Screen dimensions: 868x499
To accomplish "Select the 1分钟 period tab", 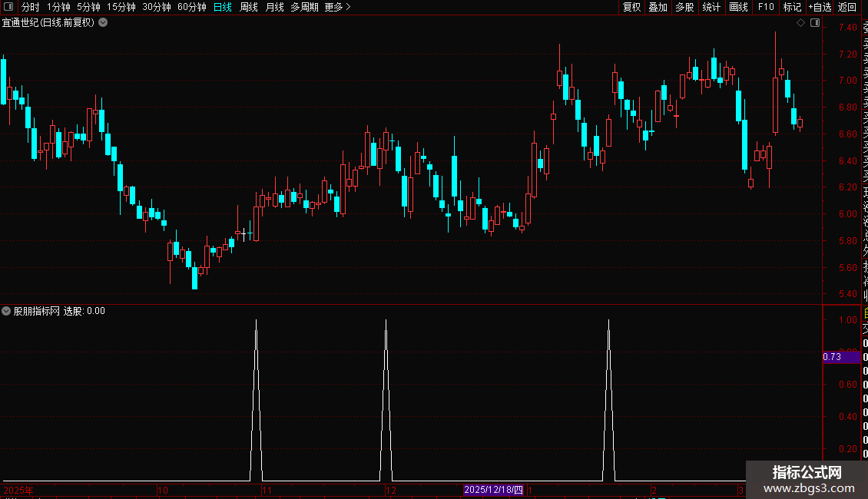I will click(58, 7).
